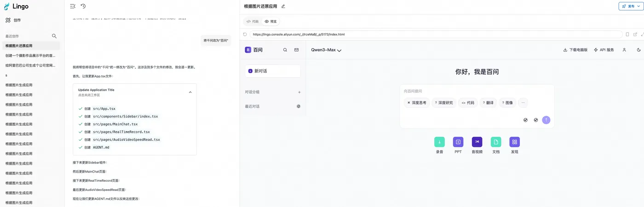This screenshot has height=207, width=644.
Task: Toggle mobile device preview icon
Action: 627,34
